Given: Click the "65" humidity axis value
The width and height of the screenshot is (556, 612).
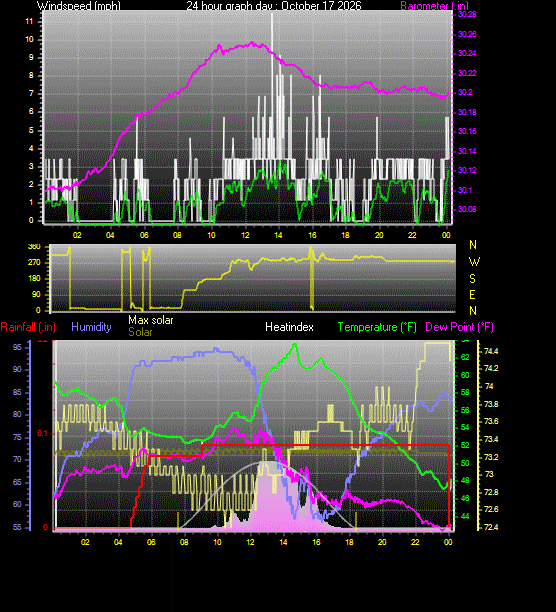Looking at the screenshot, I should (17, 482).
